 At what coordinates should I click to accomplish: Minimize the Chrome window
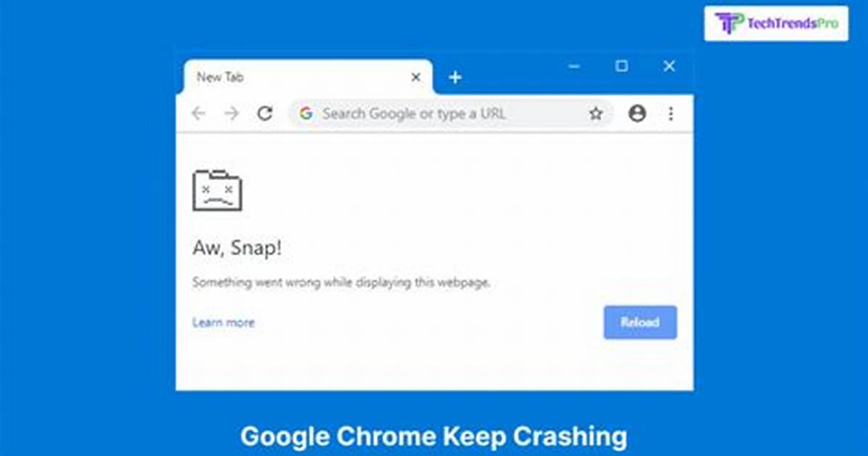click(x=574, y=66)
